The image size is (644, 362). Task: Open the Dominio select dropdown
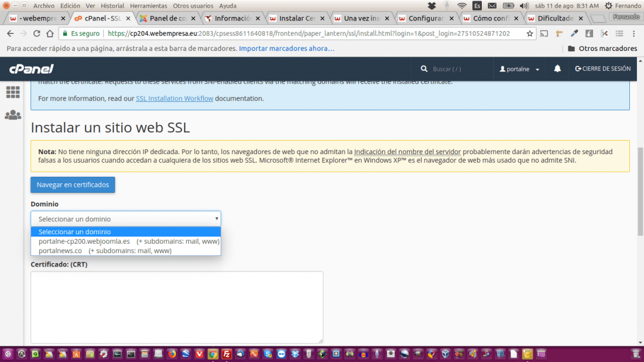pos(126,219)
